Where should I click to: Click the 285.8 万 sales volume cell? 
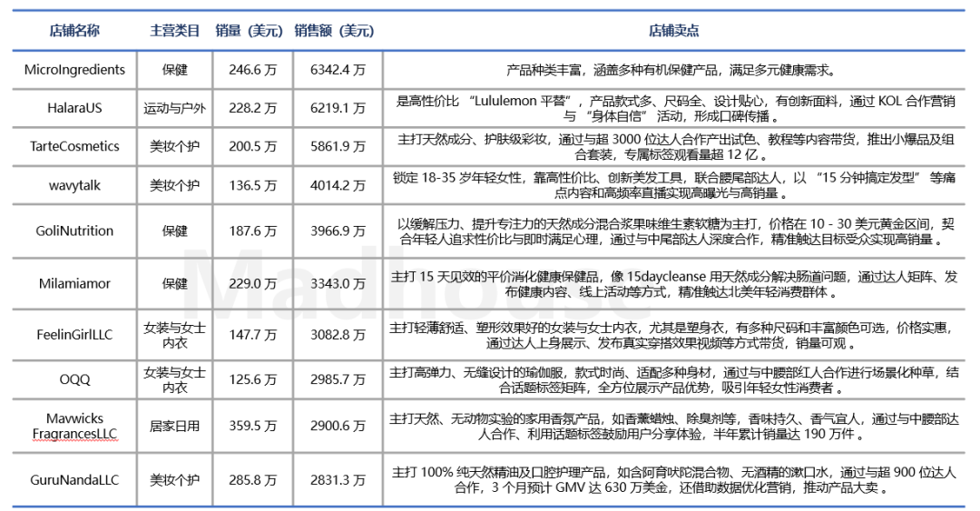[x=252, y=480]
